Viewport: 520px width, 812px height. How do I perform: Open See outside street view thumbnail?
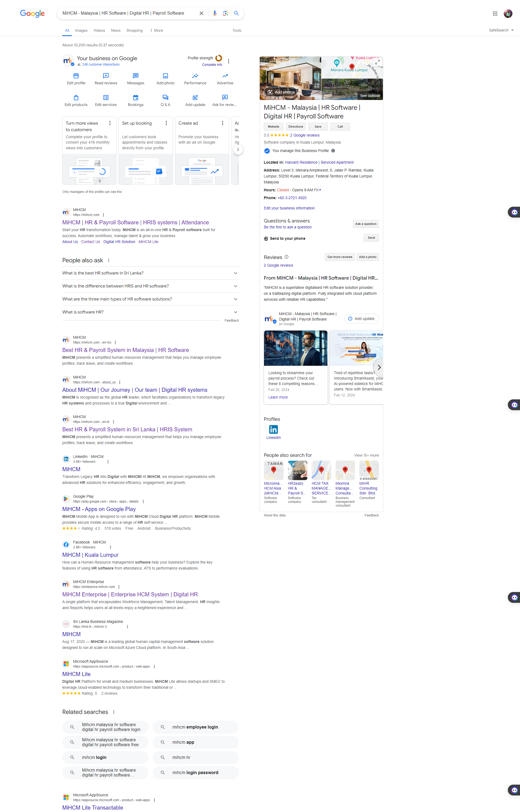click(x=352, y=89)
